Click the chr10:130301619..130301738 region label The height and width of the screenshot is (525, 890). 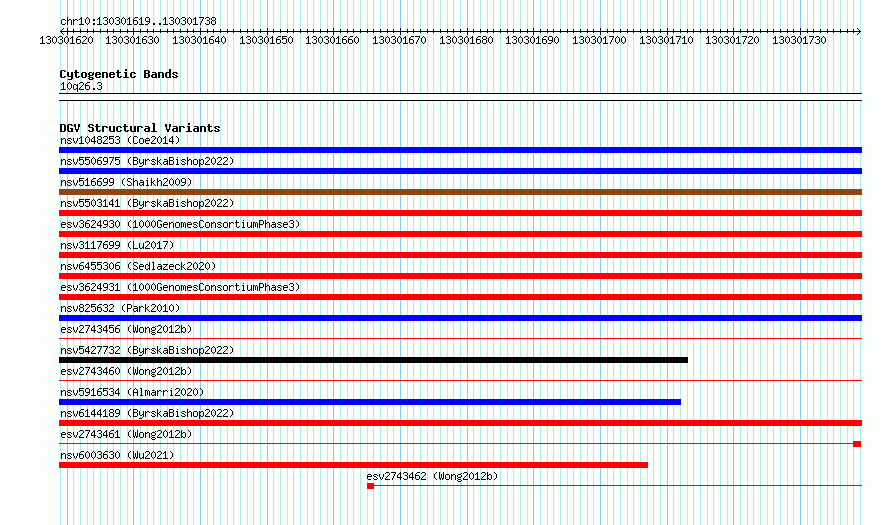click(x=138, y=21)
